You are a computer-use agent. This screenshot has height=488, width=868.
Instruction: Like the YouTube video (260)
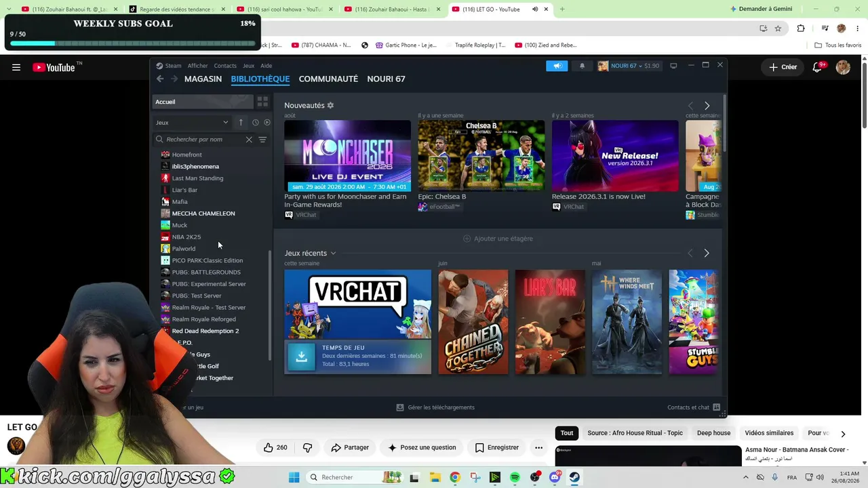pyautogui.click(x=275, y=447)
